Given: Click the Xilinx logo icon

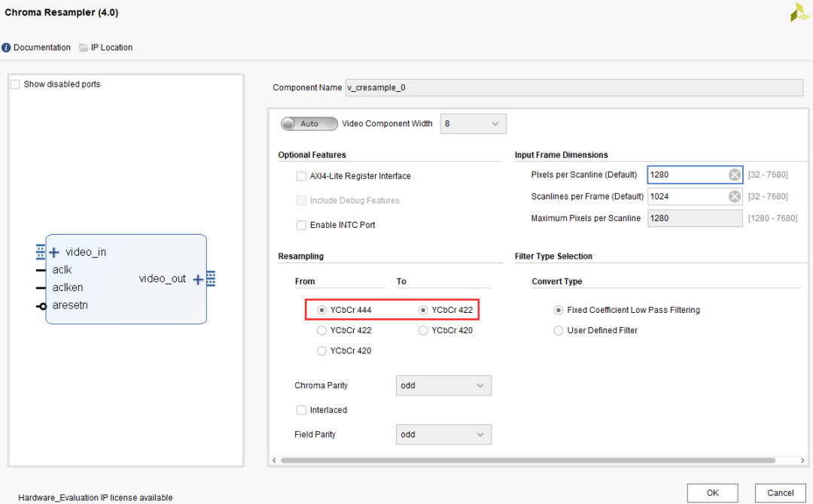Looking at the screenshot, I should click(x=799, y=13).
